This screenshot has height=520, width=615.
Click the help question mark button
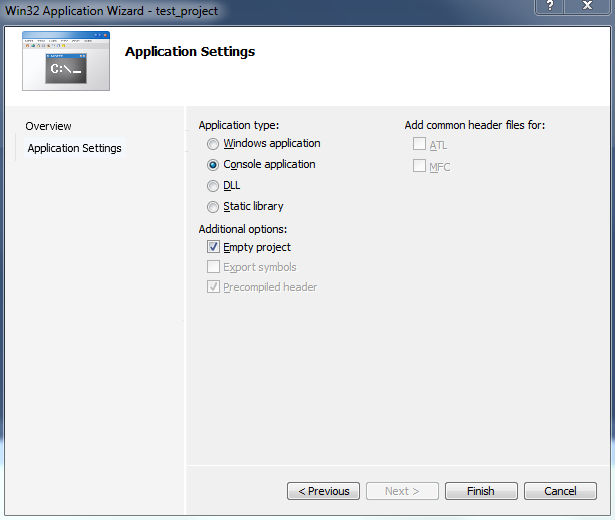[550, 7]
